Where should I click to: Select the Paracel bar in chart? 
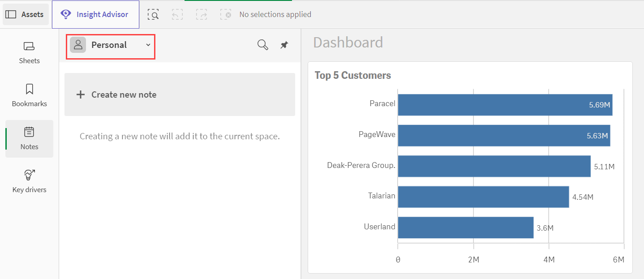coord(505,105)
